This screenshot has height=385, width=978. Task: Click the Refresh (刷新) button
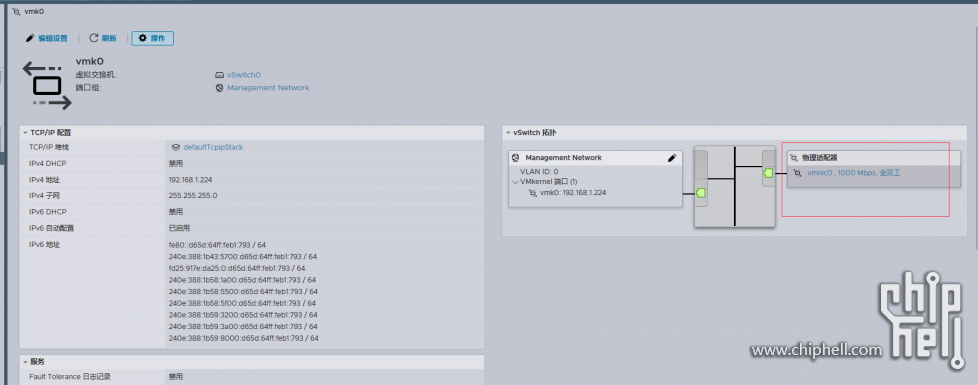pos(103,38)
